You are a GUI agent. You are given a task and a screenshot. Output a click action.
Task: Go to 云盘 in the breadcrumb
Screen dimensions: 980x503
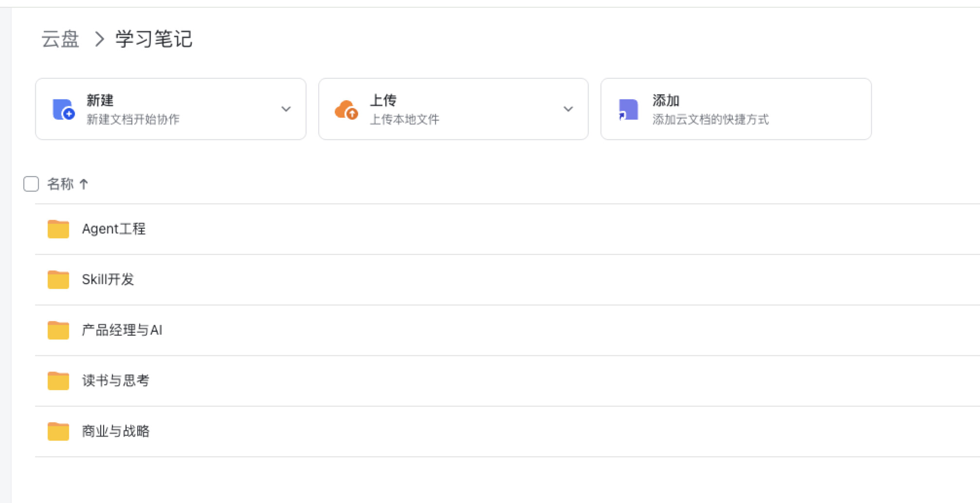pos(60,39)
